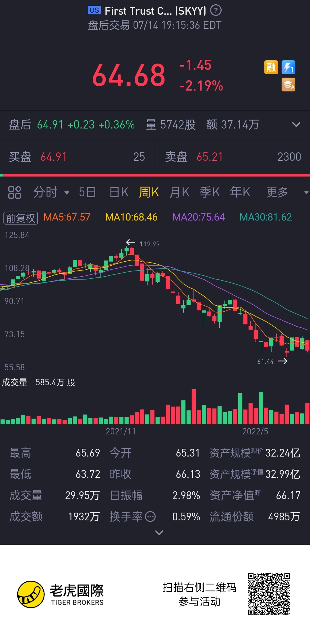This screenshot has height=644, width=310.
Task: Expand the after-hours quote row chevron
Action: coord(296,125)
